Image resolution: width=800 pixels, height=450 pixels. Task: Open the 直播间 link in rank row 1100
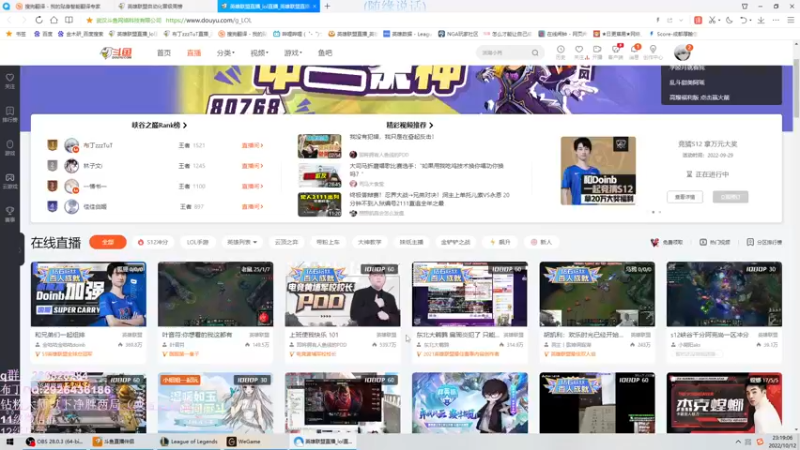[x=252, y=186]
